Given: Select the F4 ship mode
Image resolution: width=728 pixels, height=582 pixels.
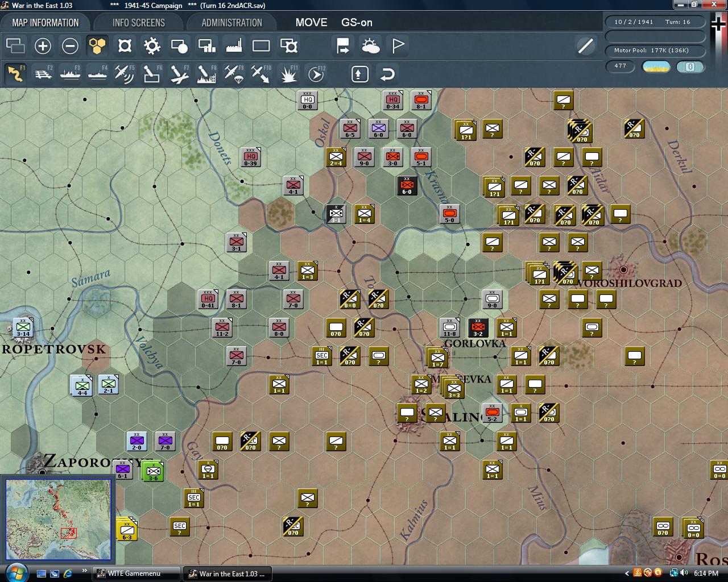Looking at the screenshot, I should click(x=97, y=74).
